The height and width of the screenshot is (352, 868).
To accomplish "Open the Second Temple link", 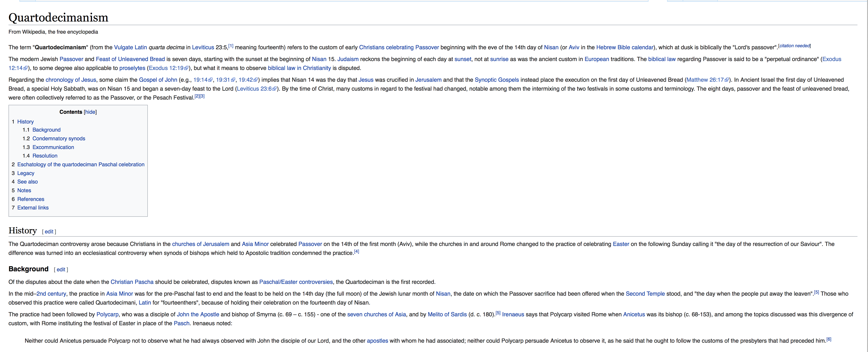I will (x=645, y=294).
